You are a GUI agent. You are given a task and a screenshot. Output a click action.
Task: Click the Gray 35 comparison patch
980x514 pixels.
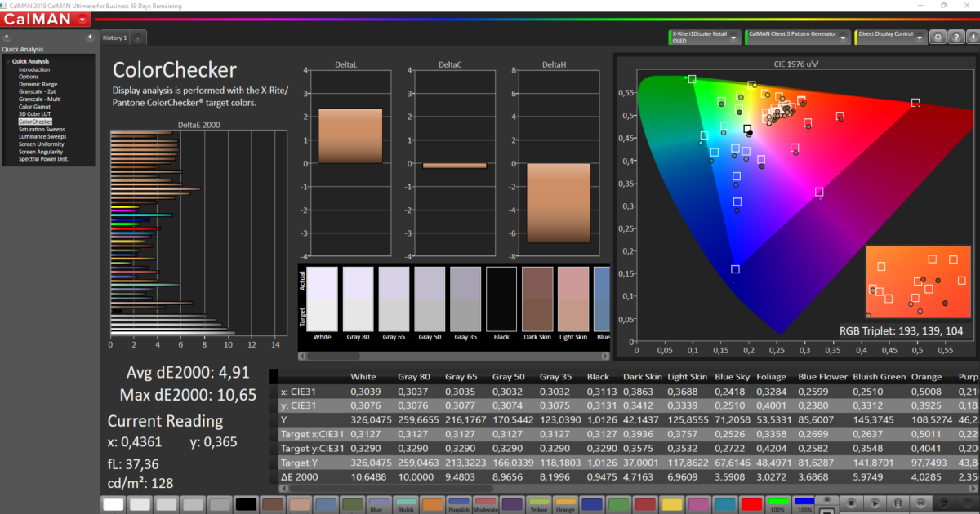point(465,299)
